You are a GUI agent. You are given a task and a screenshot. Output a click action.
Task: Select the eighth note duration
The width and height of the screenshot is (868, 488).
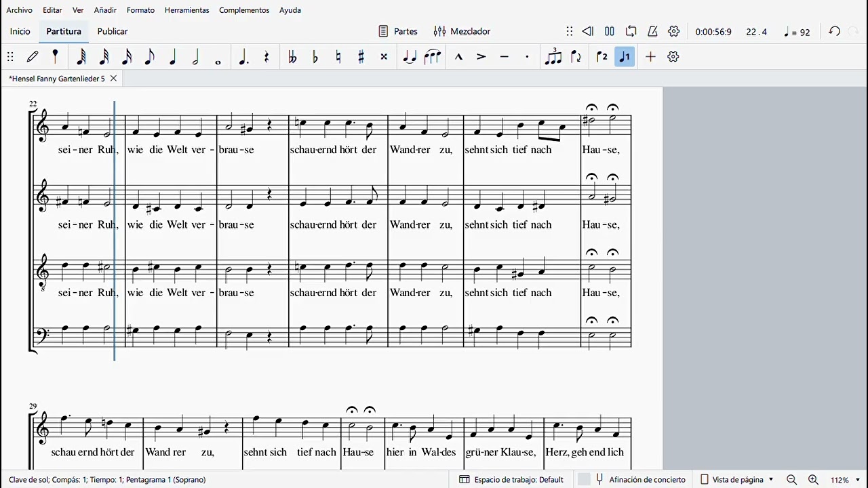[x=150, y=57]
